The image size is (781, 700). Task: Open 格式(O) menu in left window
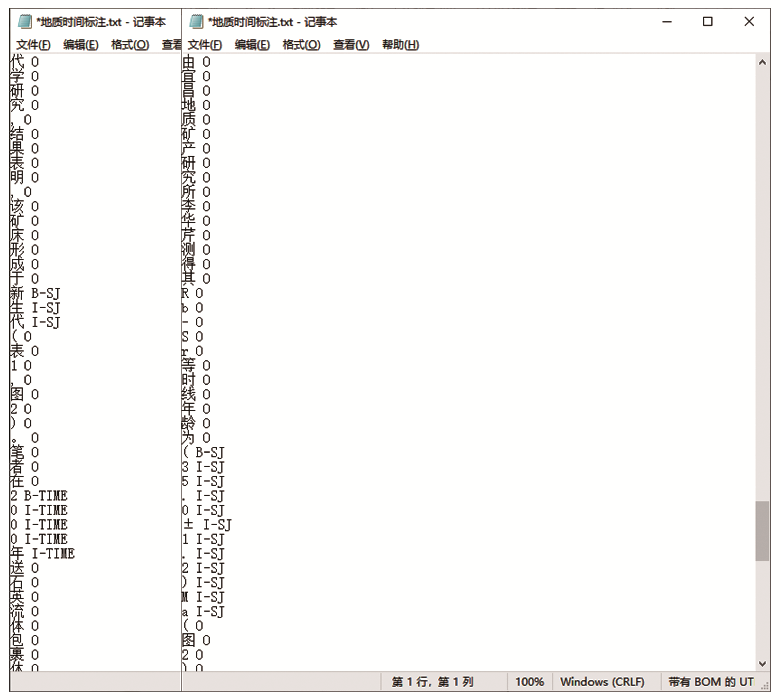coord(130,45)
